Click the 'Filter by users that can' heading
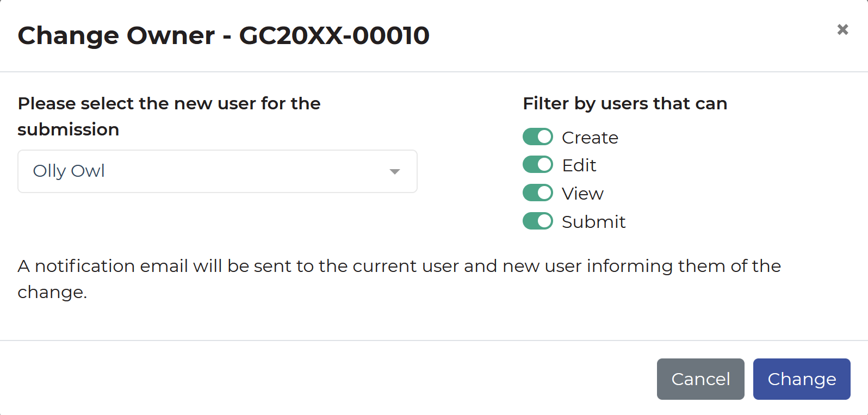The height and width of the screenshot is (415, 868). tap(625, 103)
